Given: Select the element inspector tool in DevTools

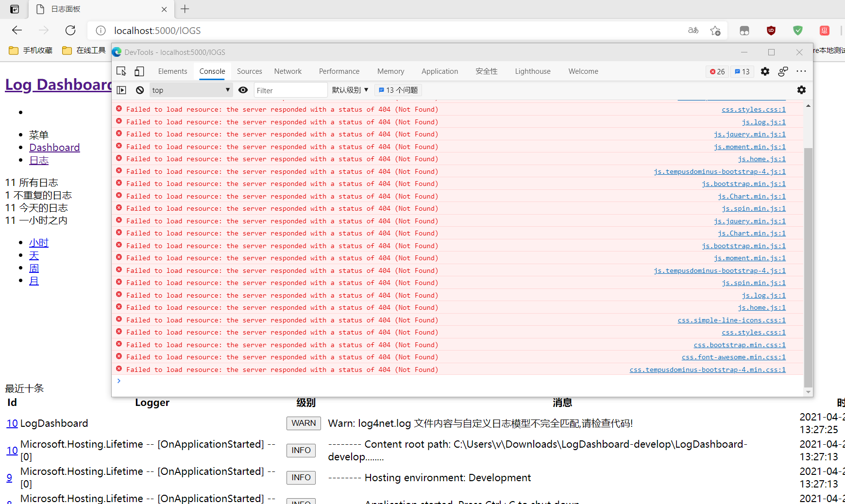Looking at the screenshot, I should [x=121, y=71].
